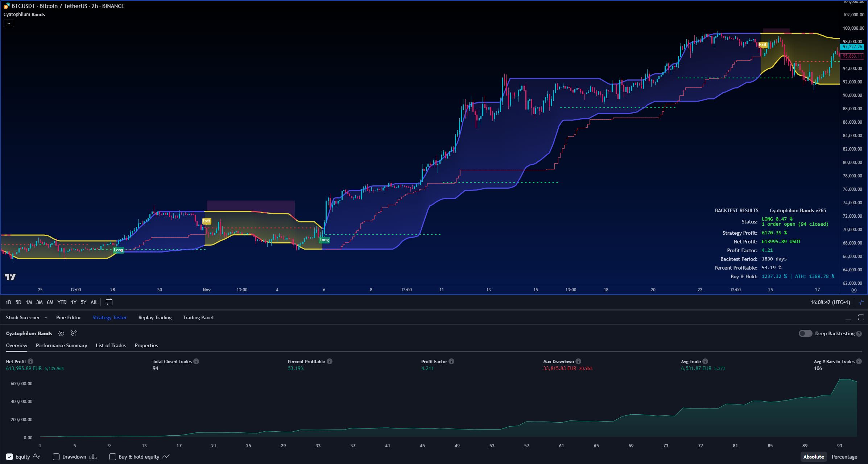Click the Deep Backtesting help question icon
This screenshot has height=464, width=868.
(x=859, y=334)
